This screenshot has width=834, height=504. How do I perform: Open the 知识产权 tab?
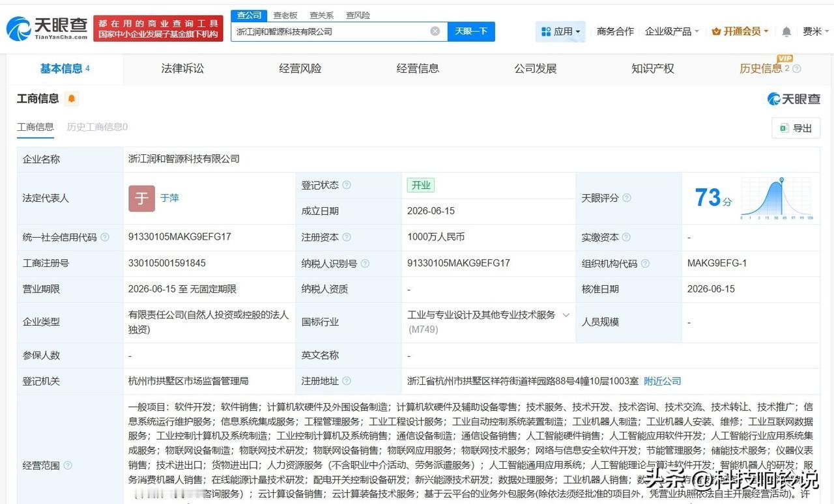tap(652, 68)
